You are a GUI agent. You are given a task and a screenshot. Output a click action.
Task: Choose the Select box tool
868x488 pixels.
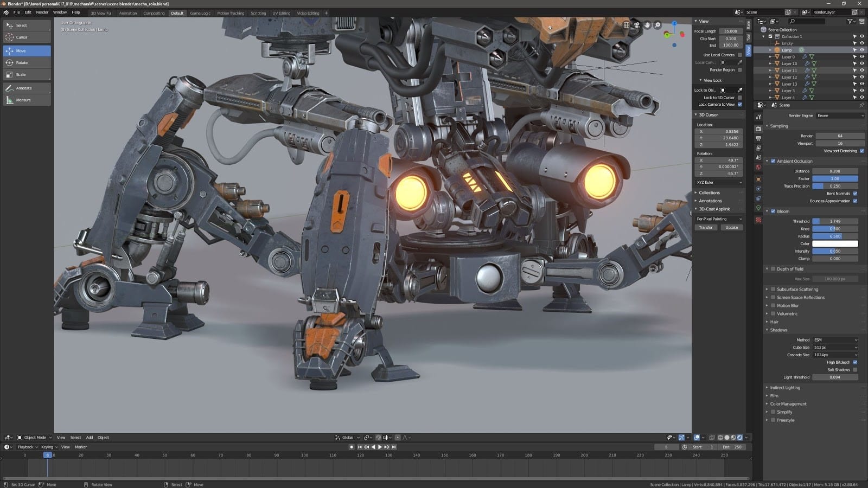[27, 25]
